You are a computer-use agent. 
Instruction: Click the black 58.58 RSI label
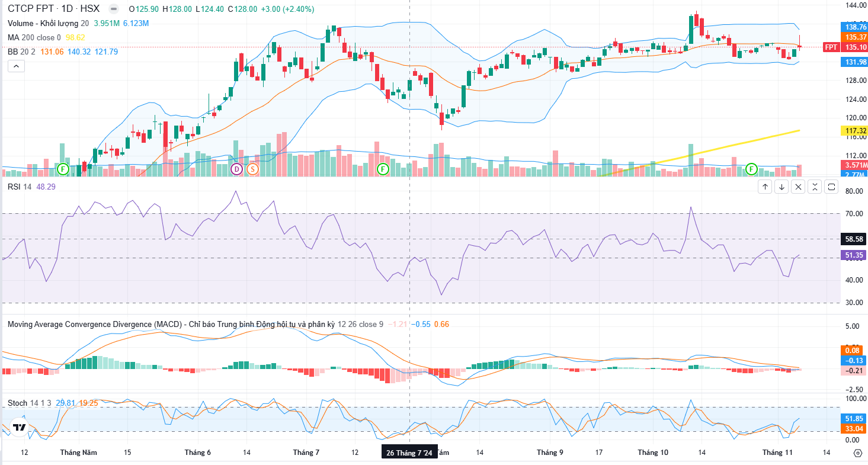[854, 239]
